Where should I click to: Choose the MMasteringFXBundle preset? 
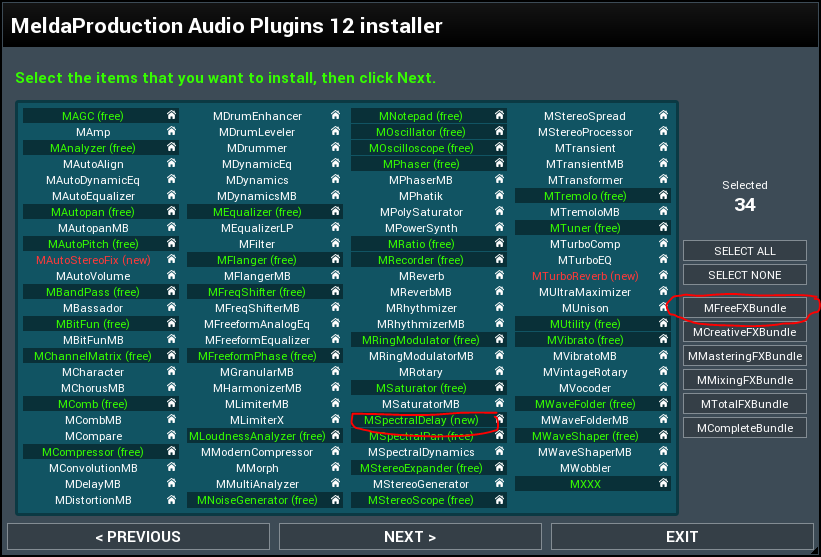tap(745, 356)
